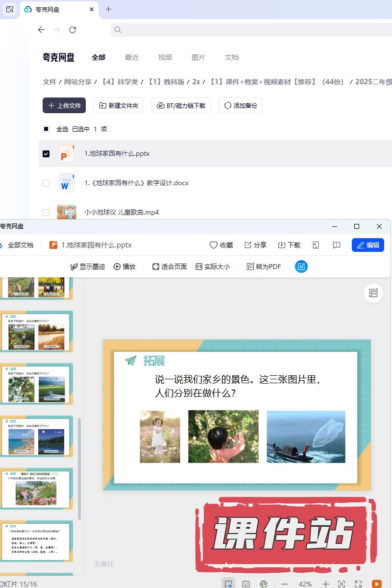Click the slide panel vertical scrollbar

click(x=79, y=465)
